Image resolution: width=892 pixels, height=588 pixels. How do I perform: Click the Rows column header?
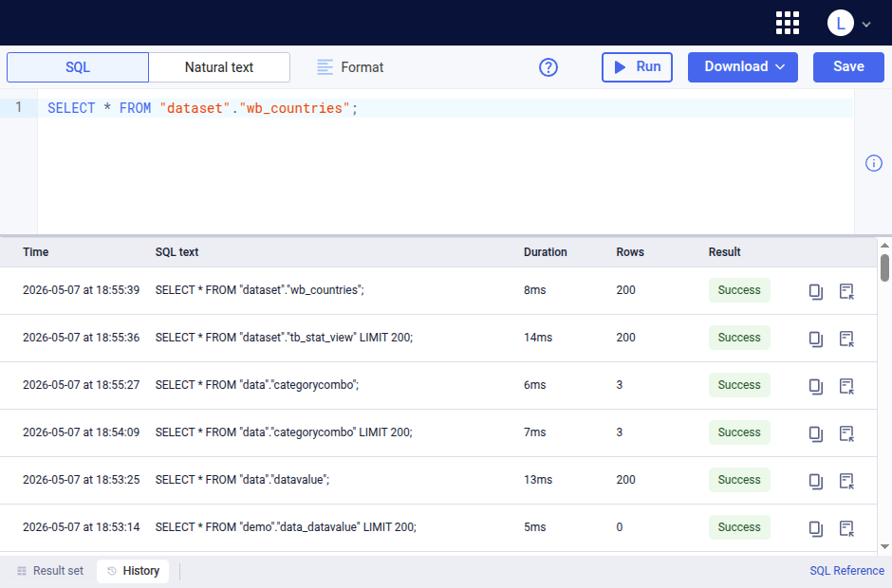pyautogui.click(x=630, y=252)
